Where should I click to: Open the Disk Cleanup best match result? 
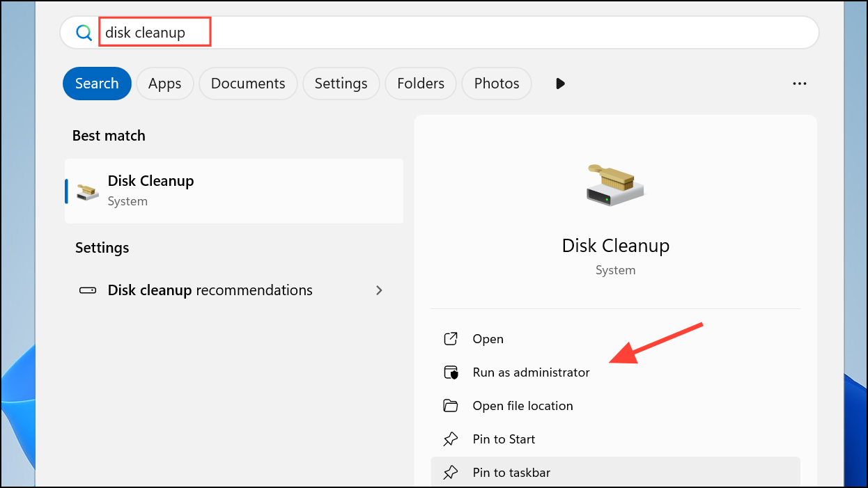coord(234,191)
